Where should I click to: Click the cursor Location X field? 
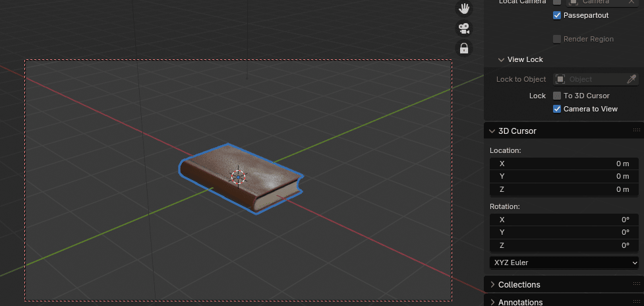click(x=565, y=164)
